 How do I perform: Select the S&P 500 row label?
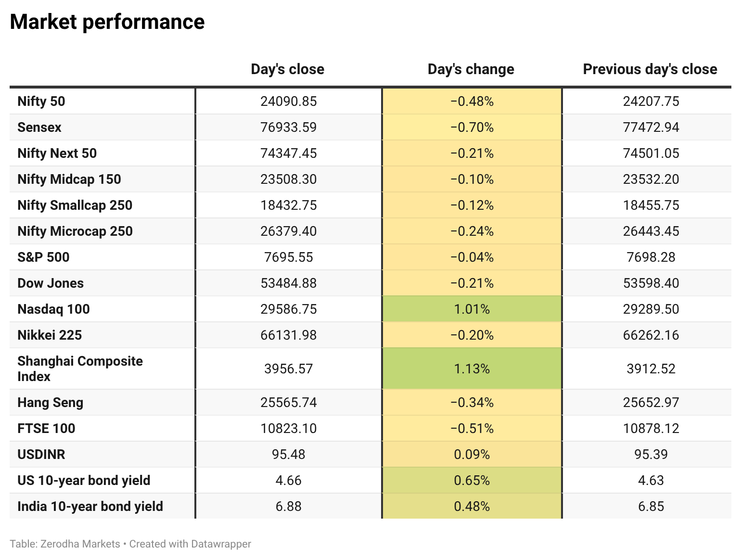coord(43,257)
